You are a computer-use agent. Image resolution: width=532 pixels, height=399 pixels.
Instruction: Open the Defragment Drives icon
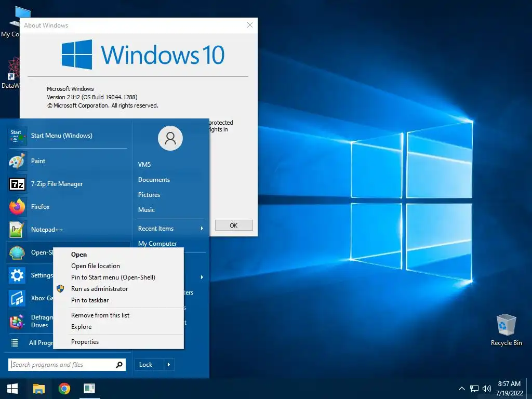pyautogui.click(x=17, y=321)
